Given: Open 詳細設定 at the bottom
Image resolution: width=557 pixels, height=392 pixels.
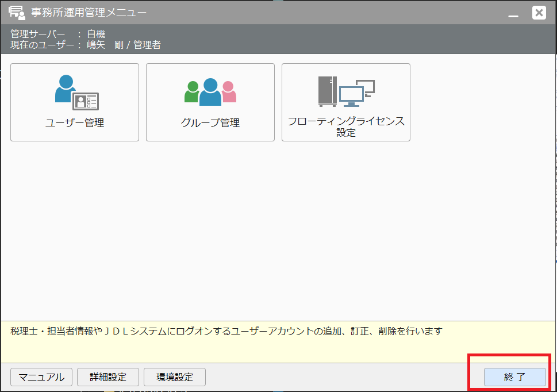Looking at the screenshot, I should (x=108, y=377).
